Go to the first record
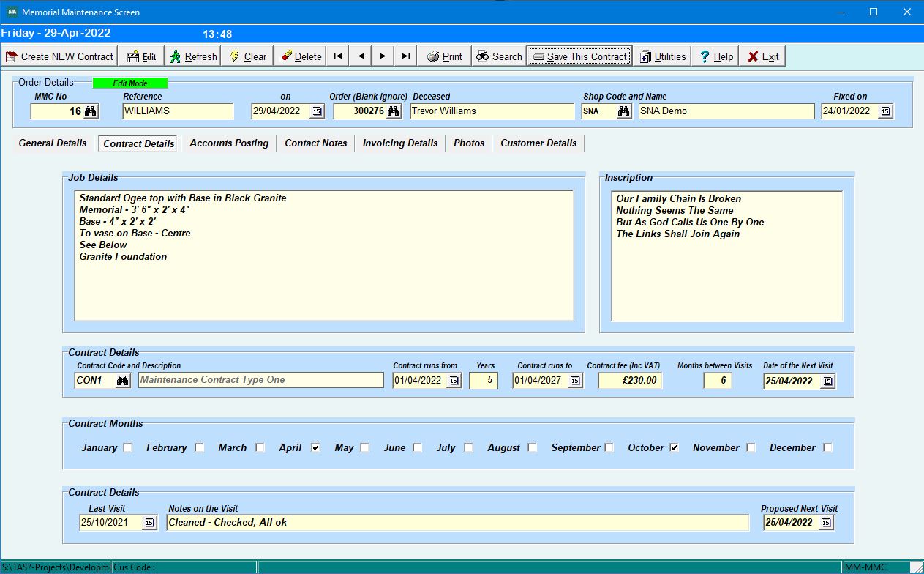Screen dimensions: 924x574 pyautogui.click(x=338, y=56)
